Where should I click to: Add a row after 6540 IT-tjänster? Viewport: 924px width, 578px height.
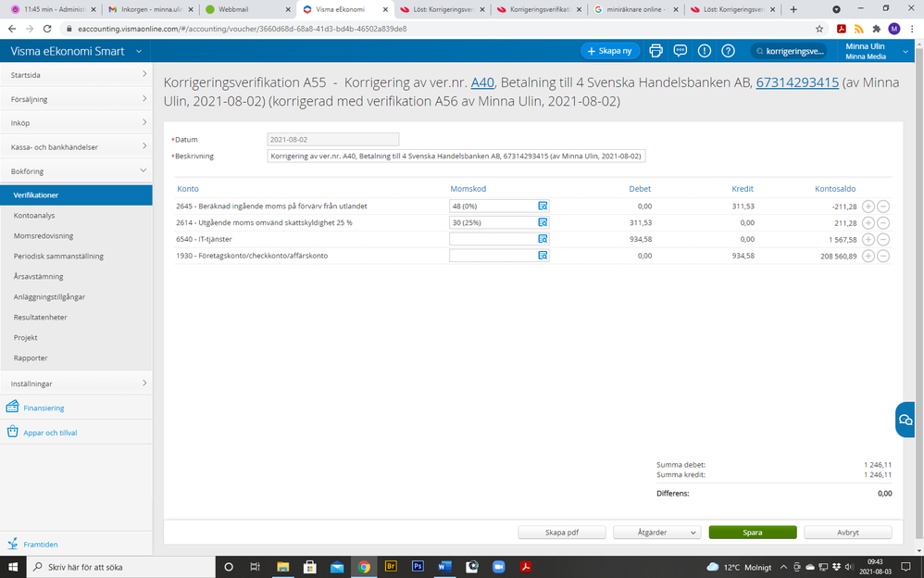point(868,240)
